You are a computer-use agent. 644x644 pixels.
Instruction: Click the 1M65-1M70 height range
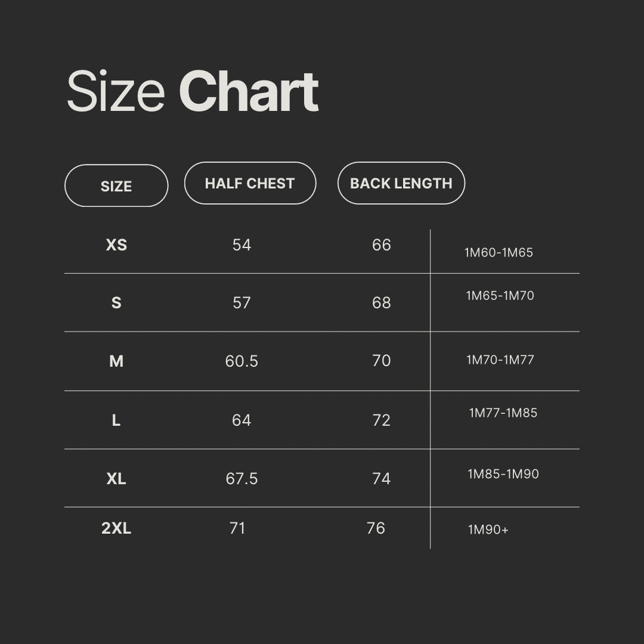[x=500, y=296]
